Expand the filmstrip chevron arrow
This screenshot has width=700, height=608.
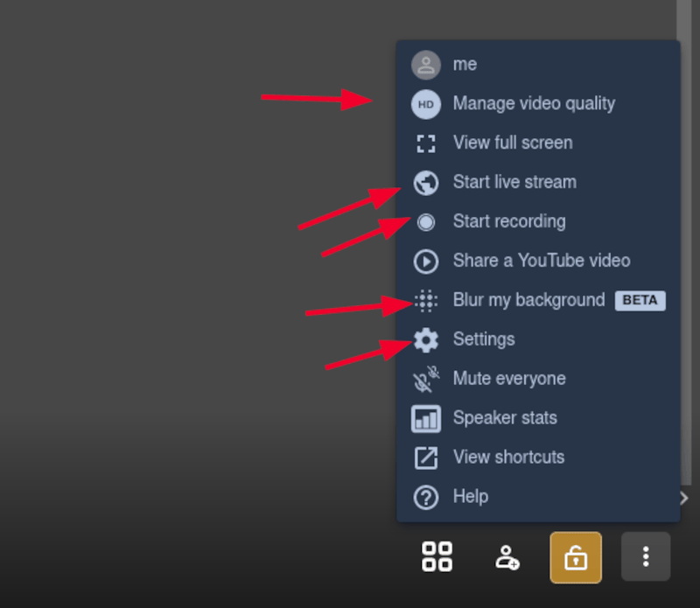click(684, 498)
